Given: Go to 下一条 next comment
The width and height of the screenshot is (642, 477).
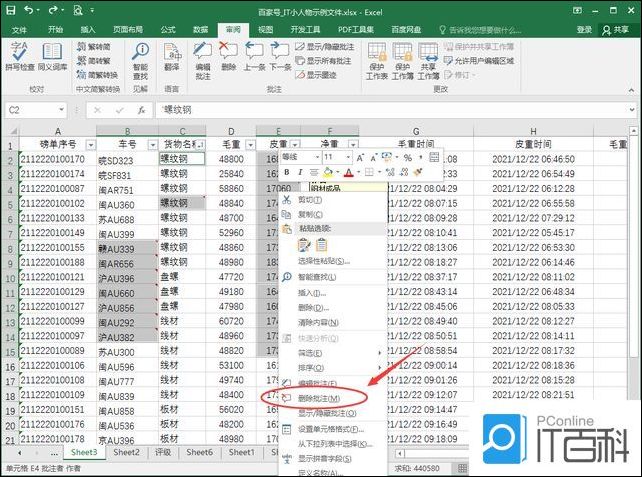Looking at the screenshot, I should (280, 57).
